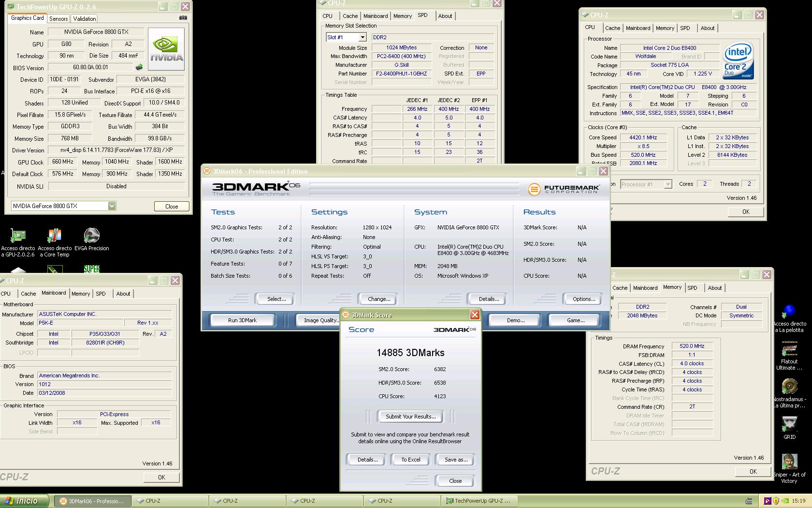812x508 pixels.
Task: Click OK in CPU-Z Memory window
Action: 753,471
